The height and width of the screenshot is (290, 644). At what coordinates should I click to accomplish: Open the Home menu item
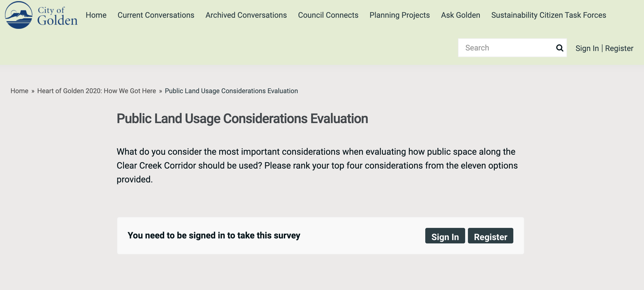pyautogui.click(x=96, y=15)
